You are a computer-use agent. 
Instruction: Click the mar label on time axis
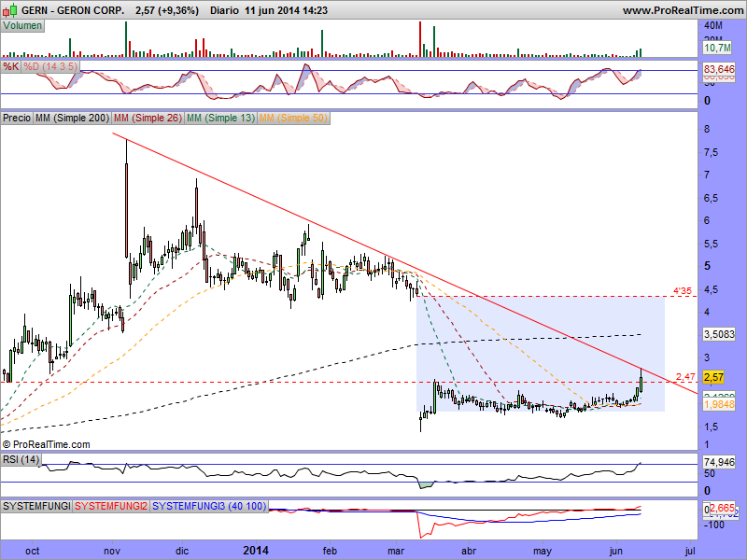tap(396, 551)
